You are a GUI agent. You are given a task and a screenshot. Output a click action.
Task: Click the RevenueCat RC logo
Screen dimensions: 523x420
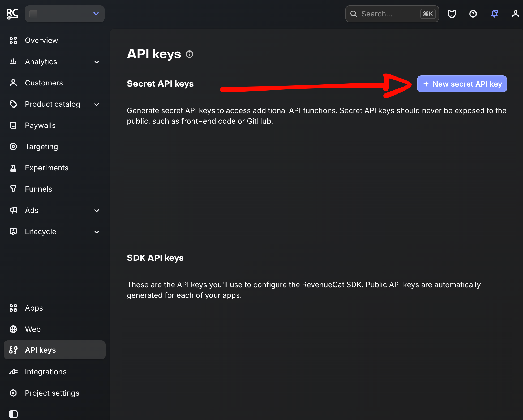12,14
